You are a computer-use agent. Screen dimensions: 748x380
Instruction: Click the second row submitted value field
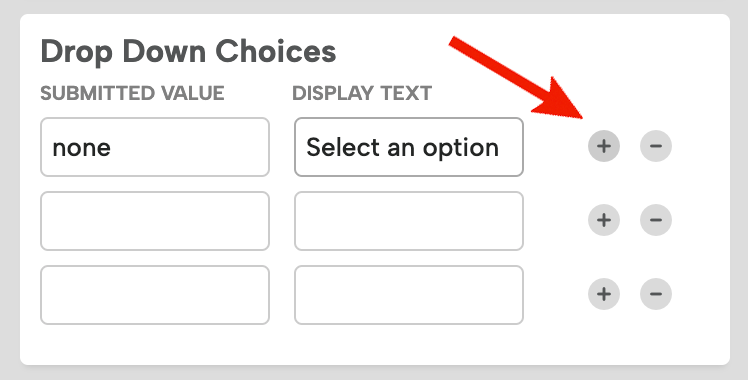point(155,221)
